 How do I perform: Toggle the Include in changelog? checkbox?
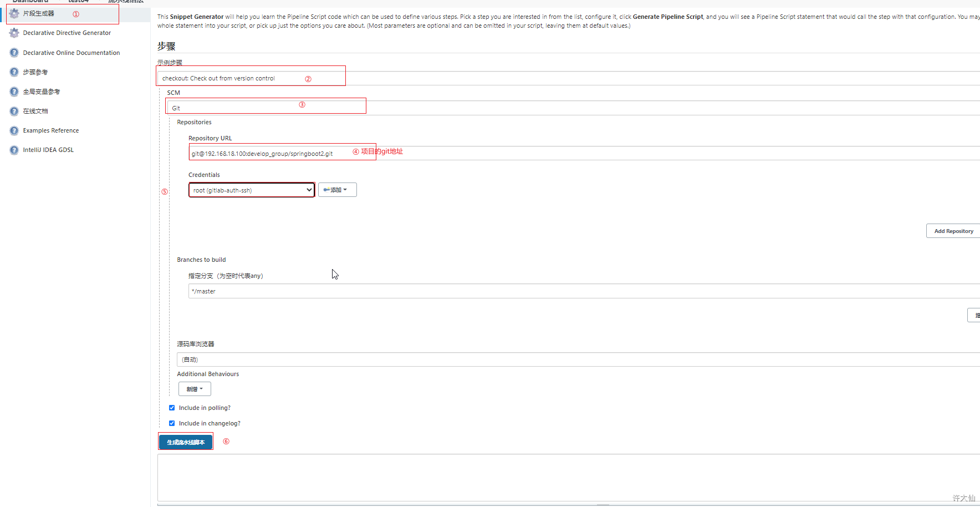(x=172, y=423)
